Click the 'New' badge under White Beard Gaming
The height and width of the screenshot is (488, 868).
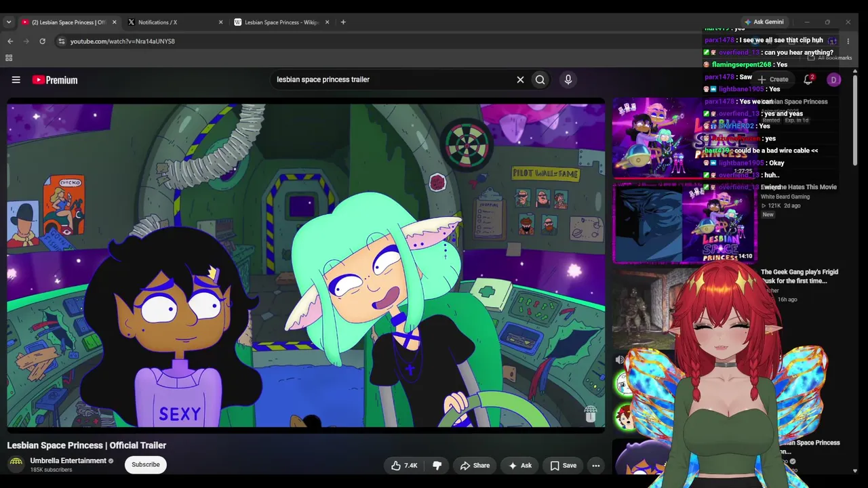click(x=768, y=215)
